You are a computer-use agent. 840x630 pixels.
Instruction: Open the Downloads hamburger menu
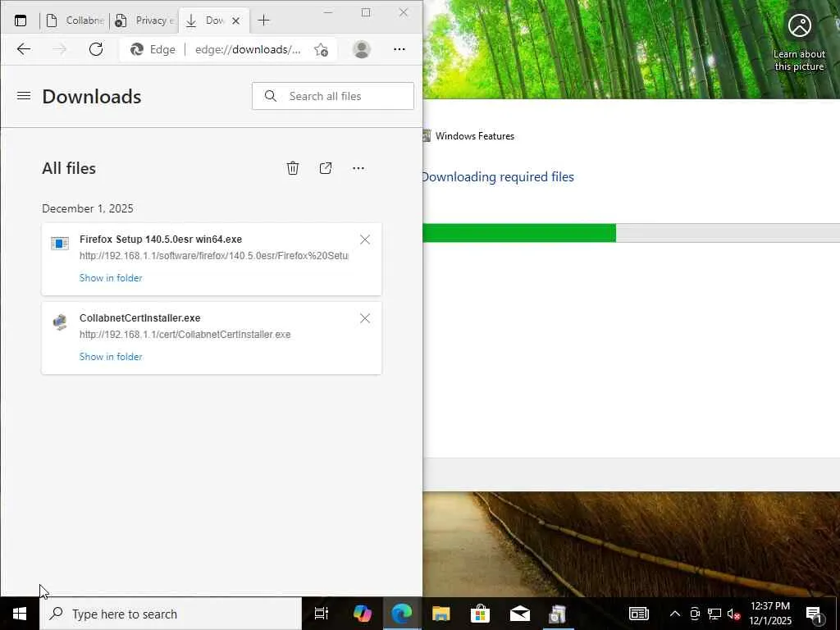click(x=24, y=96)
